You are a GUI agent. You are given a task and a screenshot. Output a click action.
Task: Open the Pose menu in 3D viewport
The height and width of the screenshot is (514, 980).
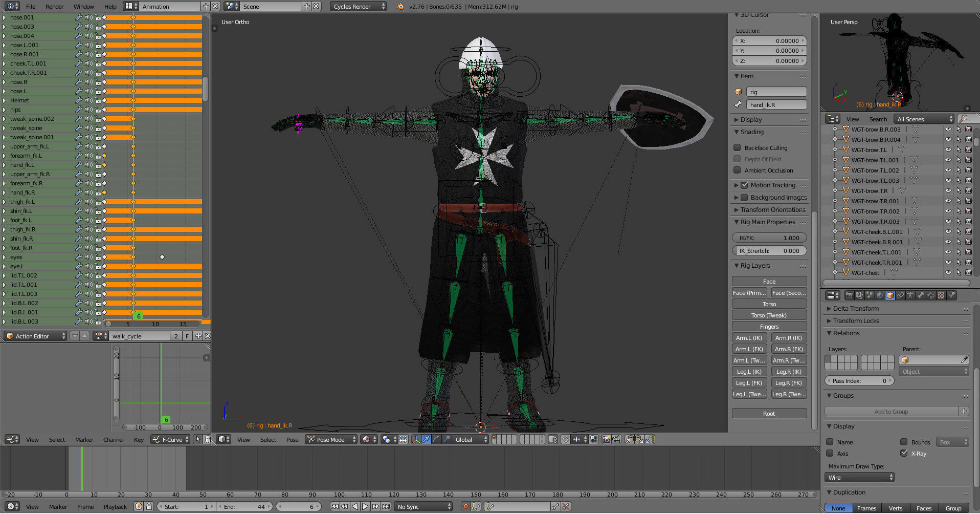tap(292, 440)
